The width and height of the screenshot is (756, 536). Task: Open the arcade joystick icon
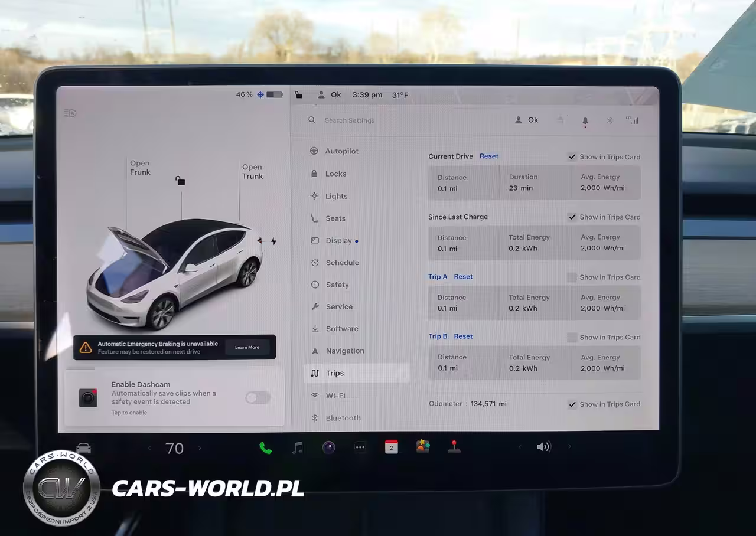[x=454, y=447]
